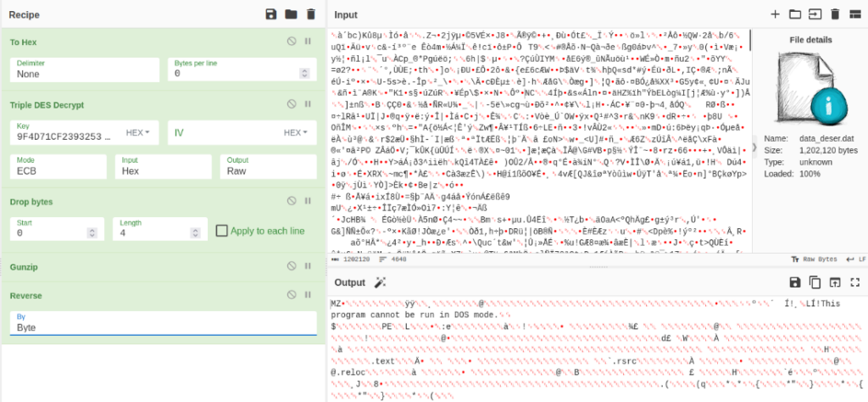Save the current recipe
Screen dimensions: 868x402
(x=271, y=14)
